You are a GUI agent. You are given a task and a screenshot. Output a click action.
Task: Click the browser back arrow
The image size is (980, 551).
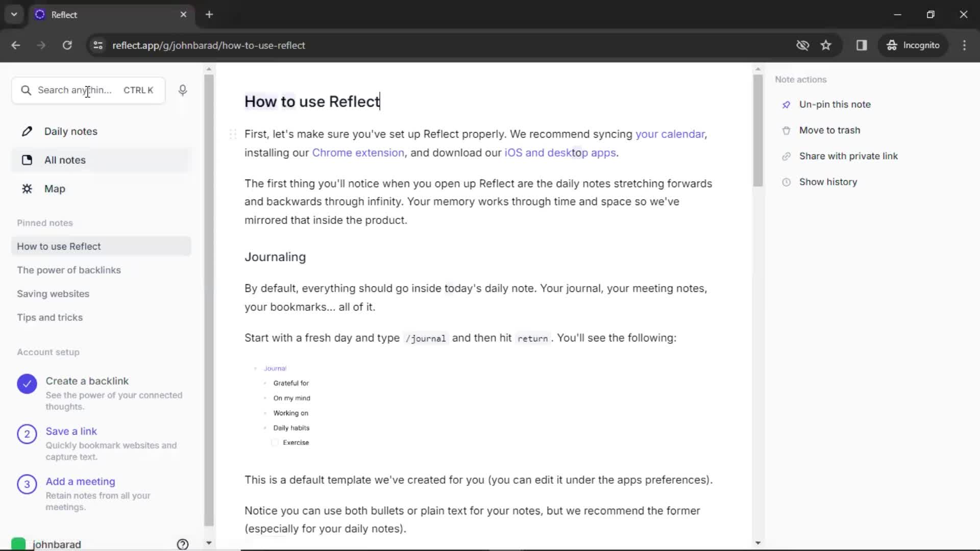click(16, 45)
